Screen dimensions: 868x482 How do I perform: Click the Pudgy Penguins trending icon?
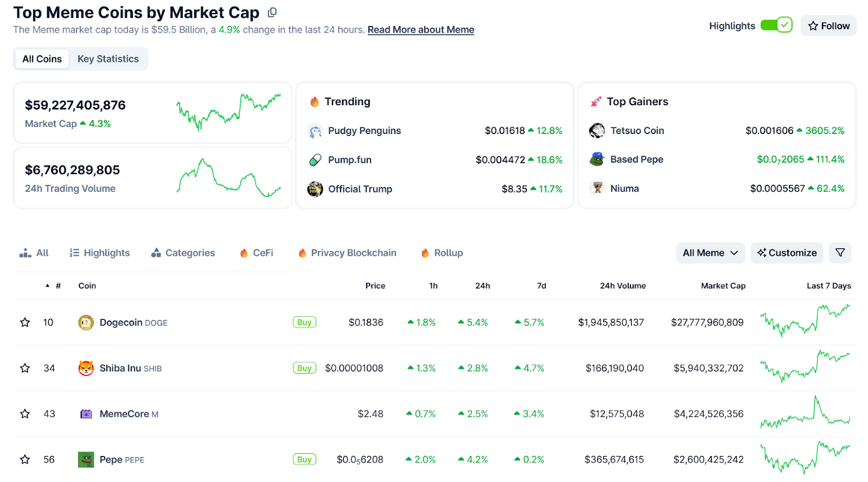click(x=315, y=131)
